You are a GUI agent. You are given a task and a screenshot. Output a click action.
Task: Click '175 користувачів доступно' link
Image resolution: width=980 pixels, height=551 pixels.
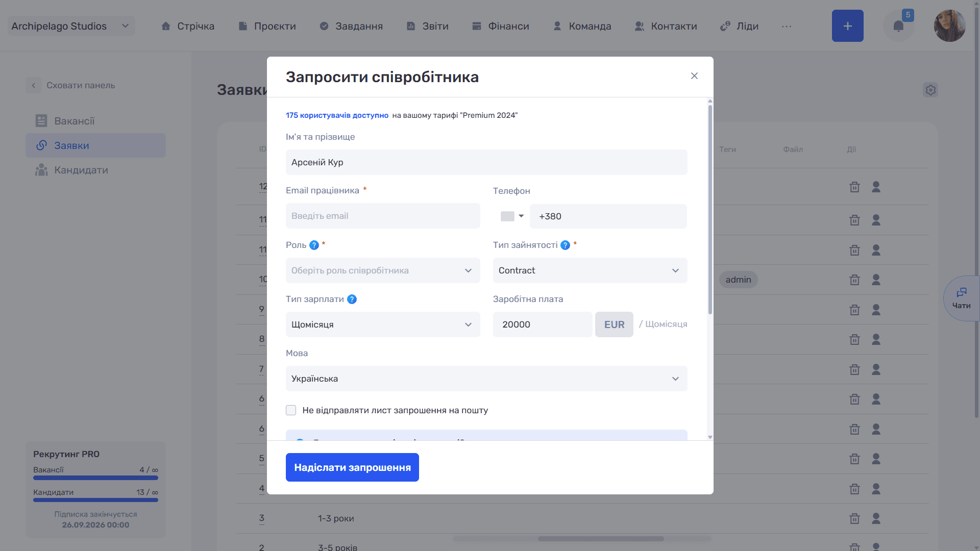click(337, 115)
